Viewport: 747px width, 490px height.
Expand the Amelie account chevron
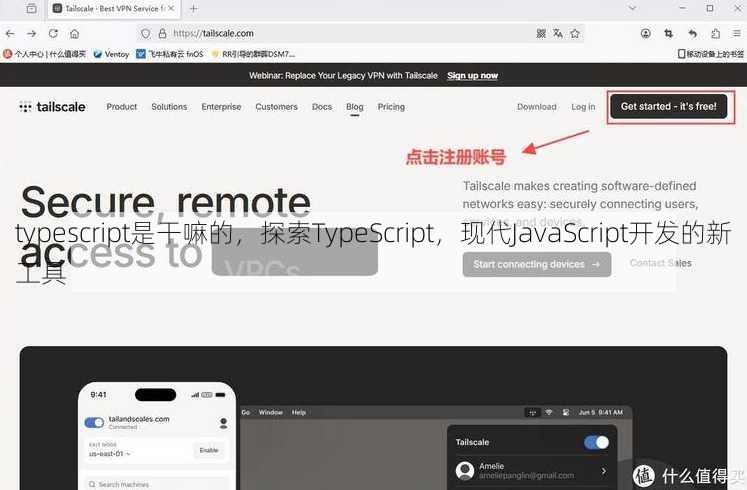pyautogui.click(x=604, y=471)
